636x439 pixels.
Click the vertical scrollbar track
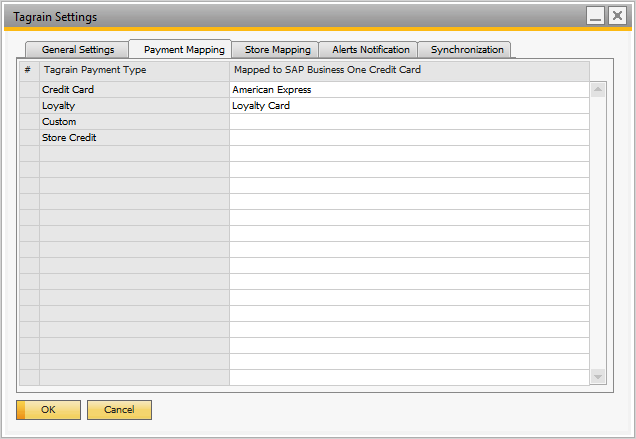[x=598, y=232]
